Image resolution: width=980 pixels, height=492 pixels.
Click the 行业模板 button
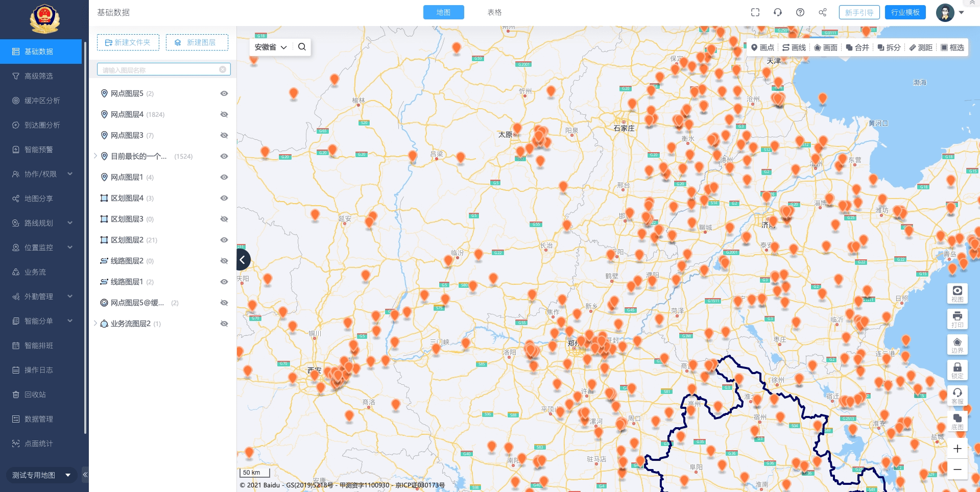click(x=905, y=12)
